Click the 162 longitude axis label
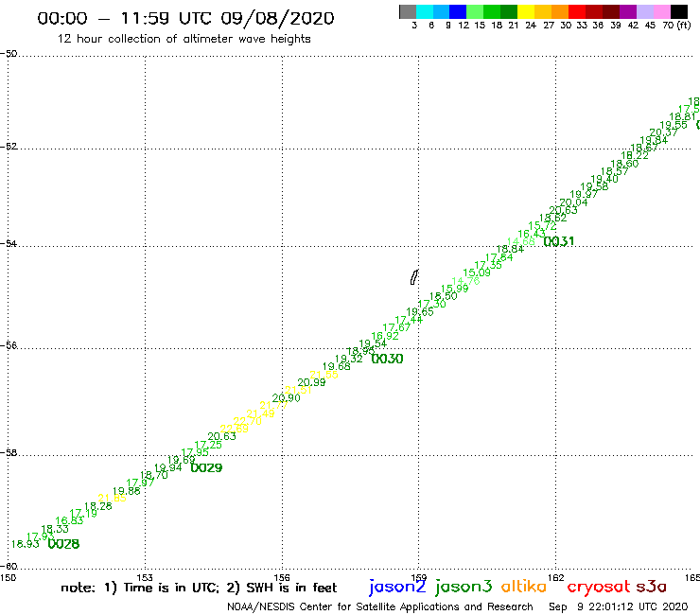This screenshot has height=615, width=700. point(555,578)
